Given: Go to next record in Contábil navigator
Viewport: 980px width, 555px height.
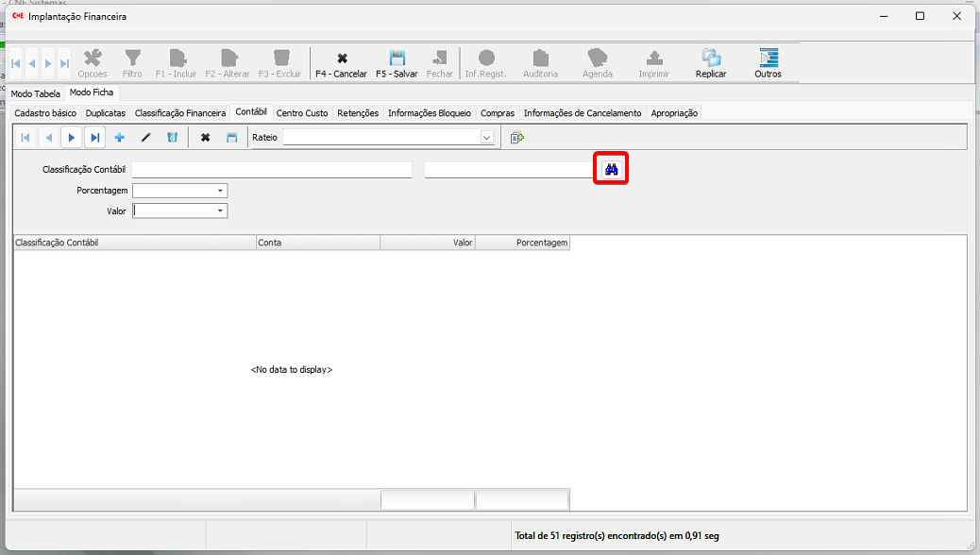Looking at the screenshot, I should (71, 138).
